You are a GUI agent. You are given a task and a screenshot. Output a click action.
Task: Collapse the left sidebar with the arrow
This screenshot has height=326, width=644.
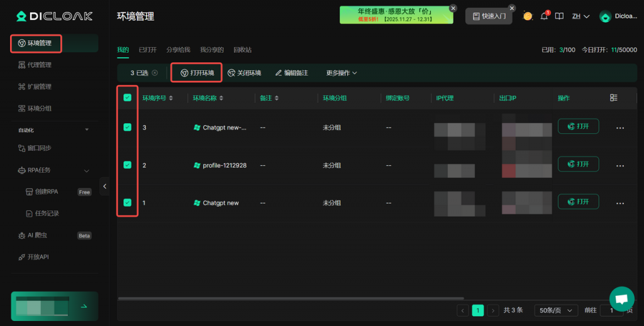click(104, 186)
